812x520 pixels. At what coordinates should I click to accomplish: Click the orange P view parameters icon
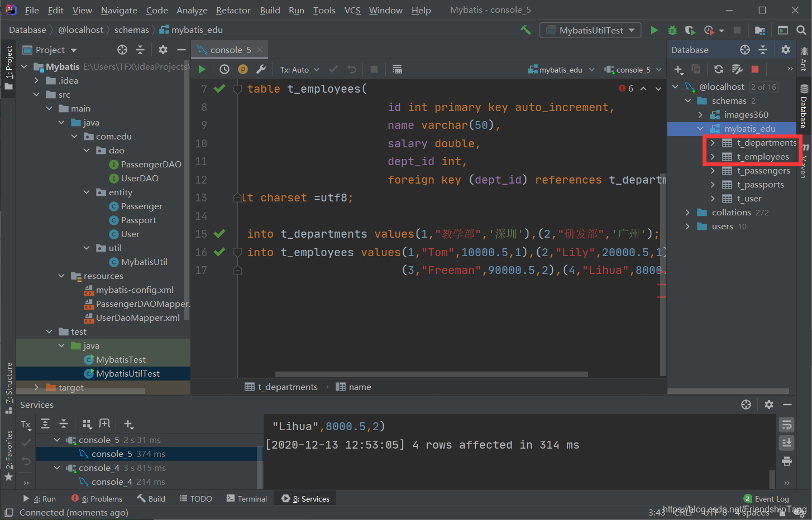[x=243, y=69]
